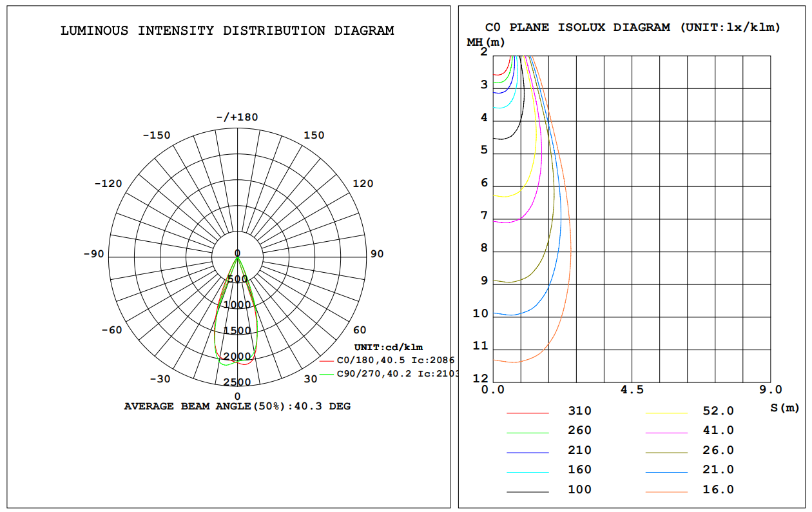Click the olive 26.0 legend line
The width and height of the screenshot is (812, 512).
point(666,452)
